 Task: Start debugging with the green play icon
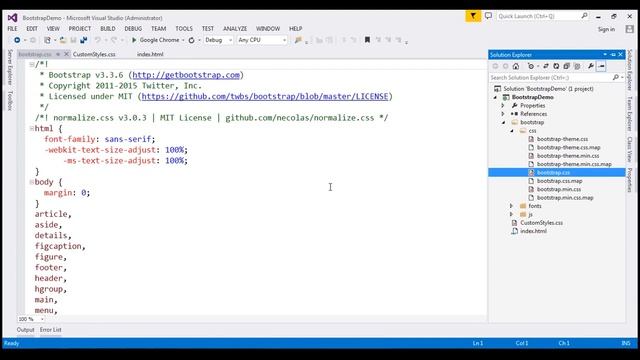point(134,40)
